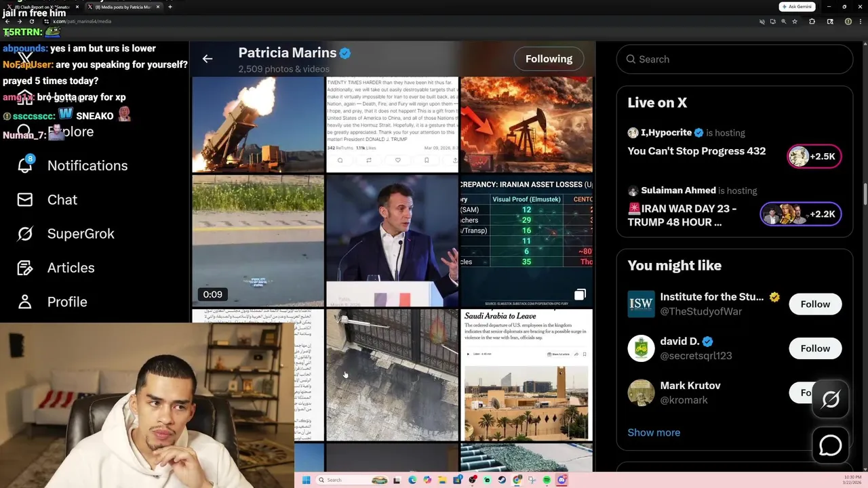Follow david D.
Image resolution: width=868 pixels, height=488 pixels.
point(815,348)
